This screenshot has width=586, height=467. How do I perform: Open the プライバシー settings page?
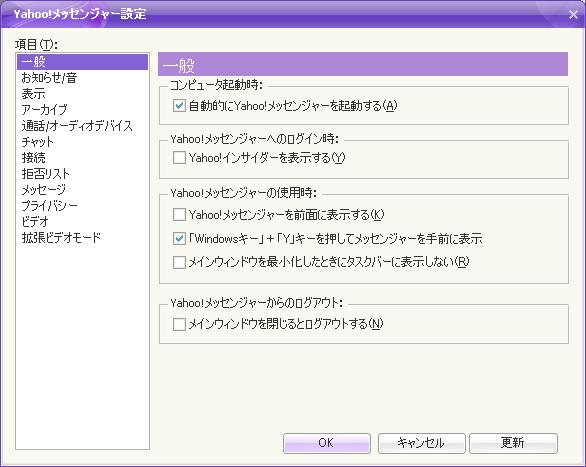coord(82,205)
